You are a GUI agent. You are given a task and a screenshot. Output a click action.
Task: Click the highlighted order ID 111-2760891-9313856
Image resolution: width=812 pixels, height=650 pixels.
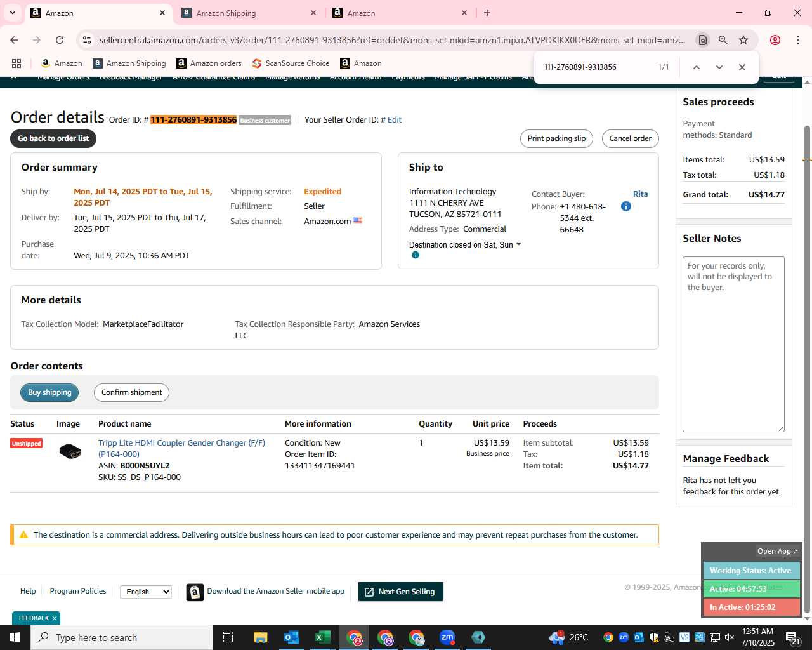pyautogui.click(x=193, y=120)
